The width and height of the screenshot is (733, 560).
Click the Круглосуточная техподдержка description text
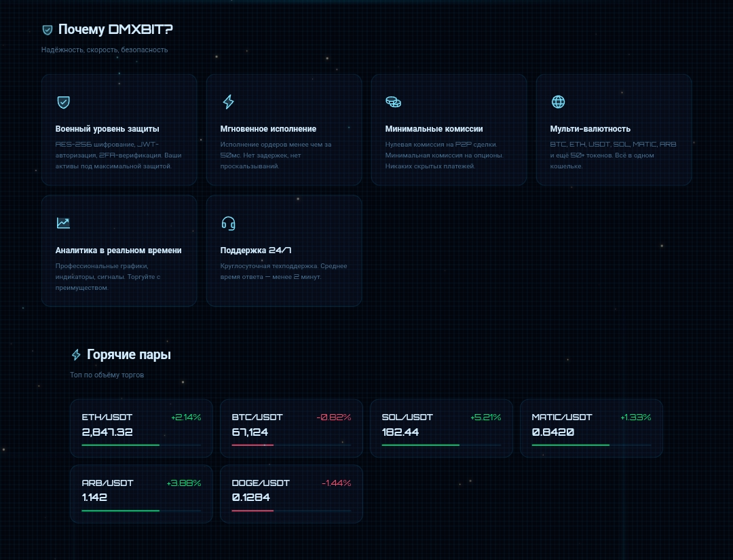[284, 271]
